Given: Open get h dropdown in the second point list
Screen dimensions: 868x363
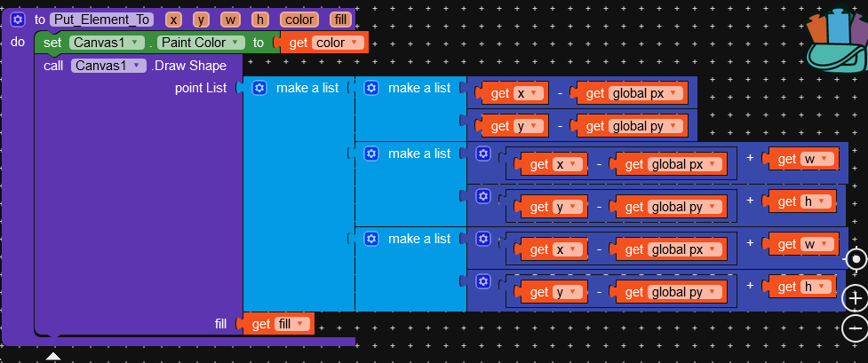Looking at the screenshot, I should point(816,202).
